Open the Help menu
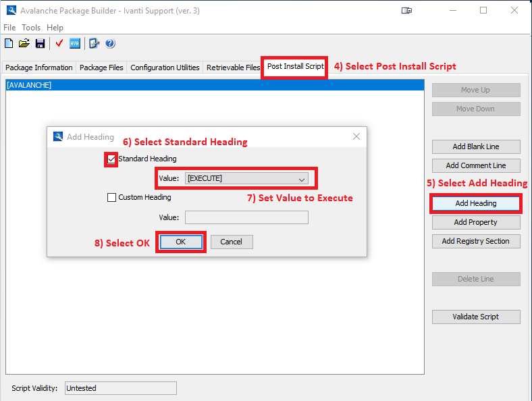532x401 pixels. click(x=55, y=28)
